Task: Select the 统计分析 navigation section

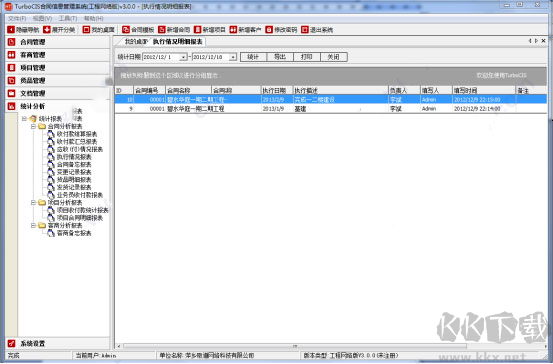Action: pos(58,106)
